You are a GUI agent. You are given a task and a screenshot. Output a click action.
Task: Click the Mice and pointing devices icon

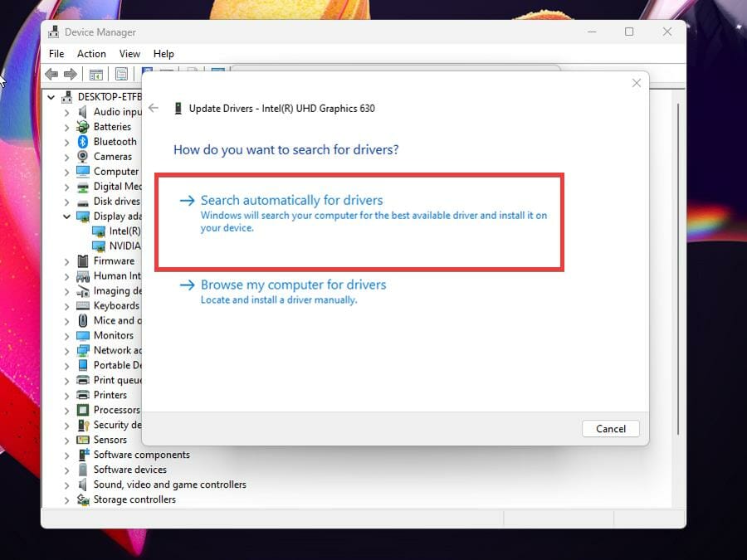coord(83,320)
